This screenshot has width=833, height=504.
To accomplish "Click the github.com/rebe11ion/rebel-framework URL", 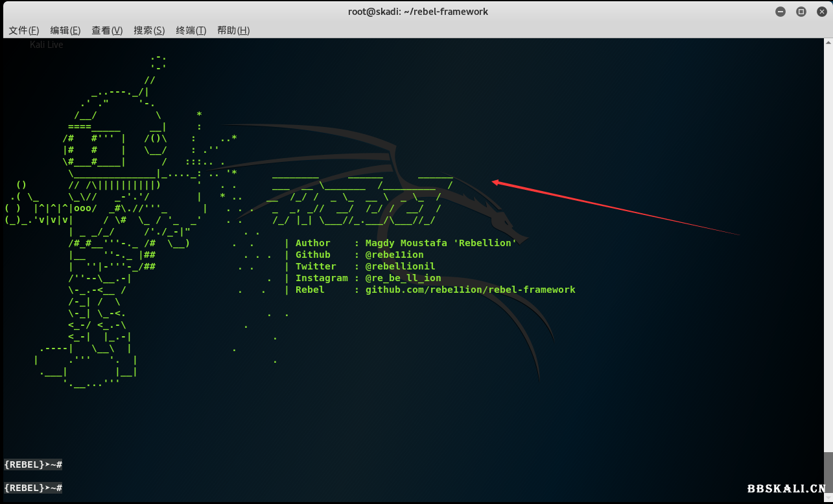I will (470, 290).
